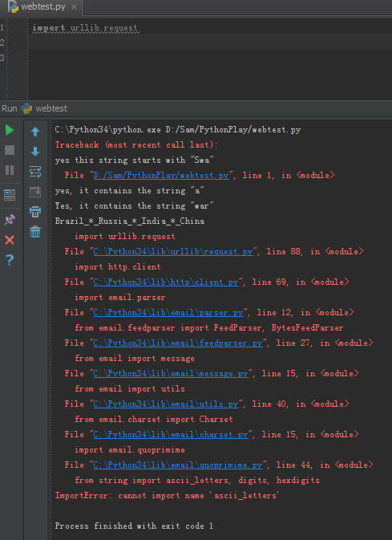Image resolution: width=392 pixels, height=540 pixels.
Task: Click the Down stack trace arrow
Action: pos(35,151)
